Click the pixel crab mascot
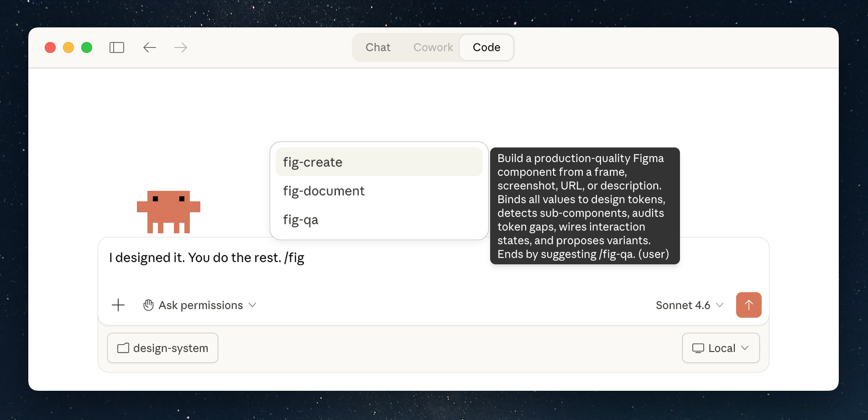This screenshot has height=420, width=868. [168, 212]
